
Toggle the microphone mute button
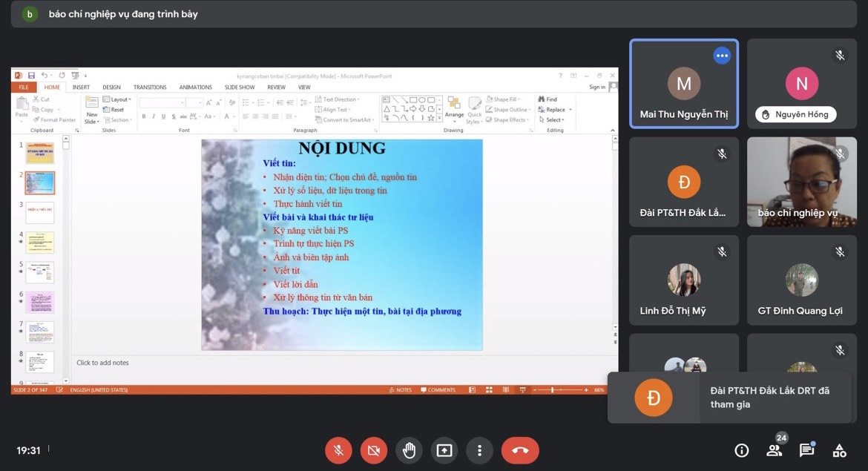338,450
